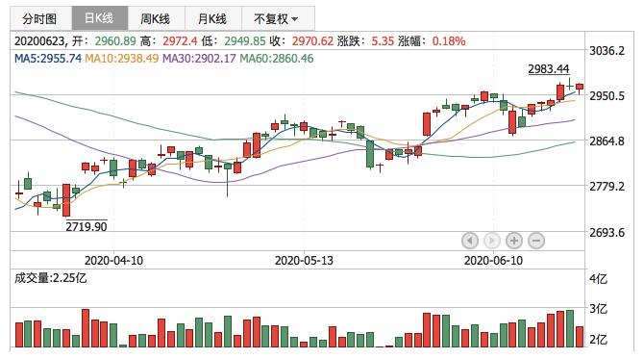The image size is (644, 359).
Task: Click the low price 2949.85
Action: (x=245, y=41)
